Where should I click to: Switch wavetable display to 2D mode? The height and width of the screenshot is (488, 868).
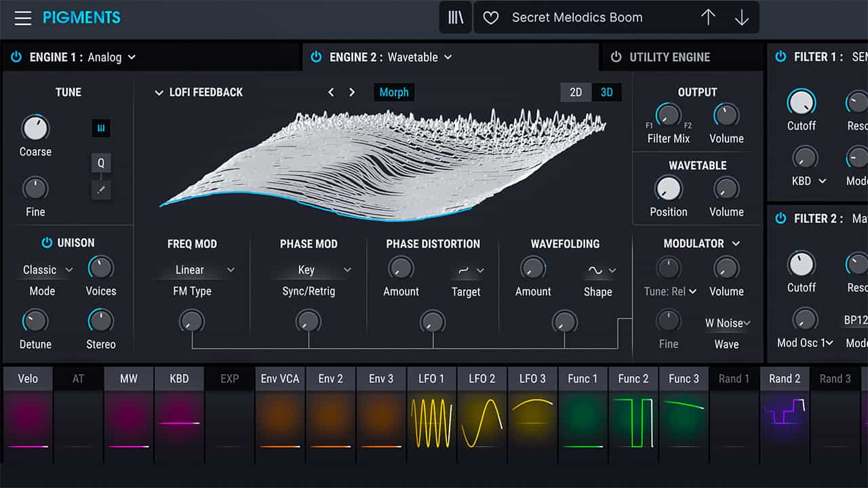tap(575, 91)
